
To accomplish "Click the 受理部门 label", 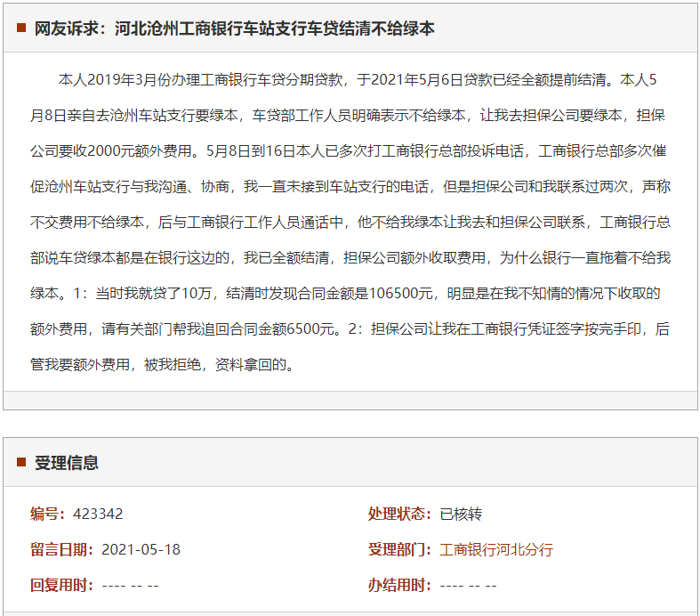I will [x=400, y=549].
